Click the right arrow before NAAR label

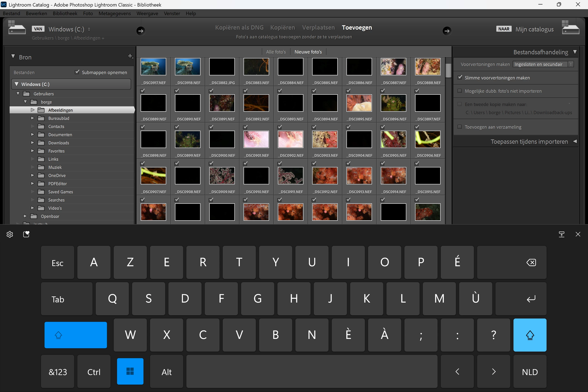447,31
